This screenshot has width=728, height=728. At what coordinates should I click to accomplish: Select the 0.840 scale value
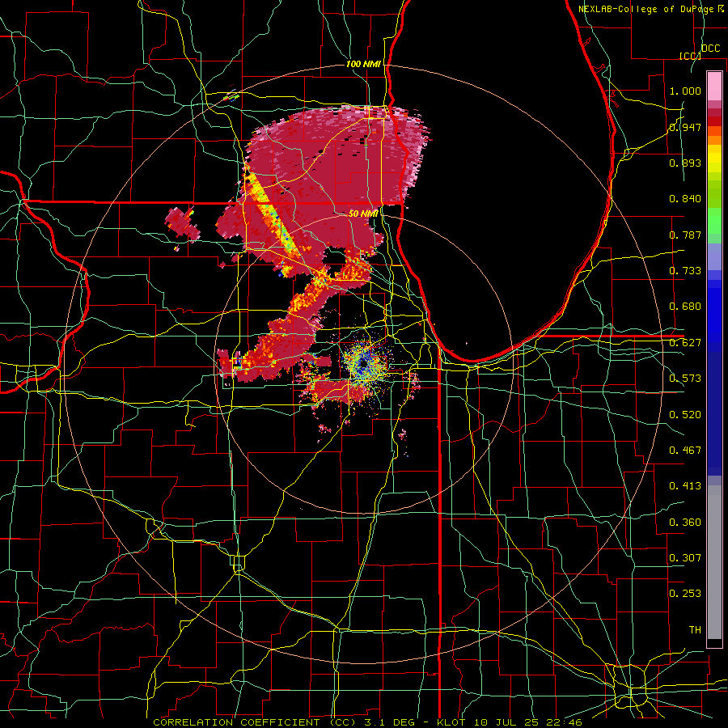[x=685, y=199]
